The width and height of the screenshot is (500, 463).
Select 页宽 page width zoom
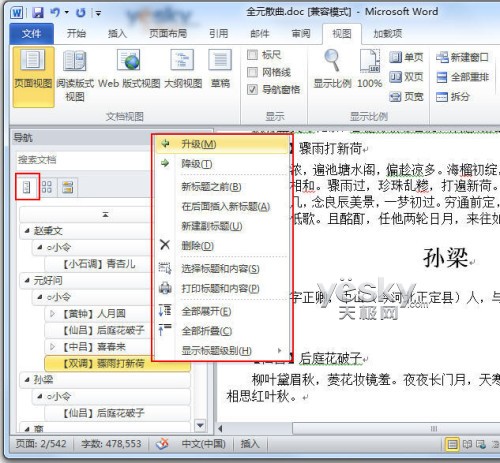406,97
